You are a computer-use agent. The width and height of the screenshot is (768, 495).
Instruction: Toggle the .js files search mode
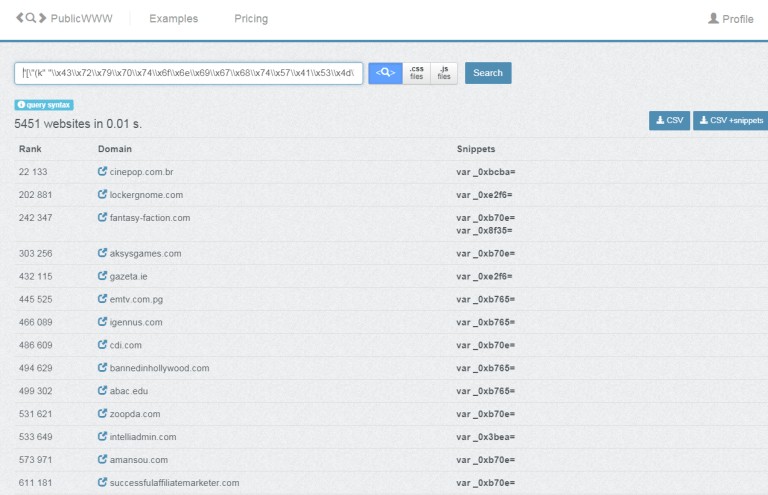444,73
